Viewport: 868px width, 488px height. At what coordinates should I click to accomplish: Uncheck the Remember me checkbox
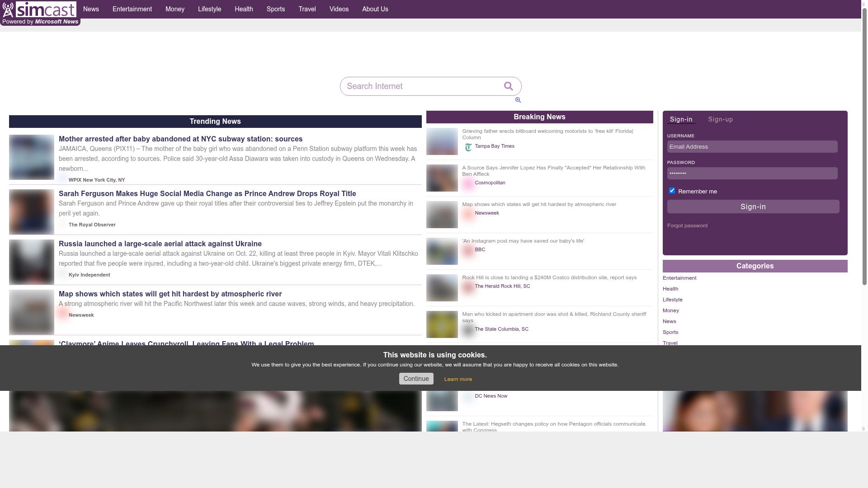672,191
